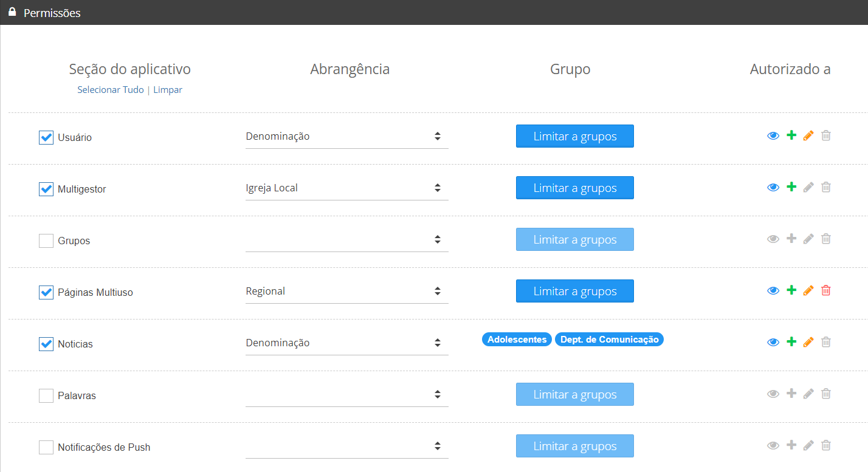Screen dimensions: 868x472
Task: Check the Palavras checkbox
Action: pos(46,395)
